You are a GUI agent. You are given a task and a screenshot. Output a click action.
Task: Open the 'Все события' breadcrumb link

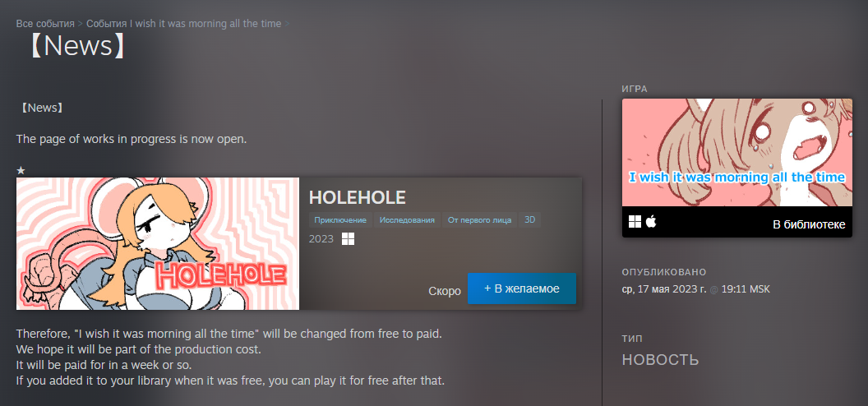pos(45,24)
